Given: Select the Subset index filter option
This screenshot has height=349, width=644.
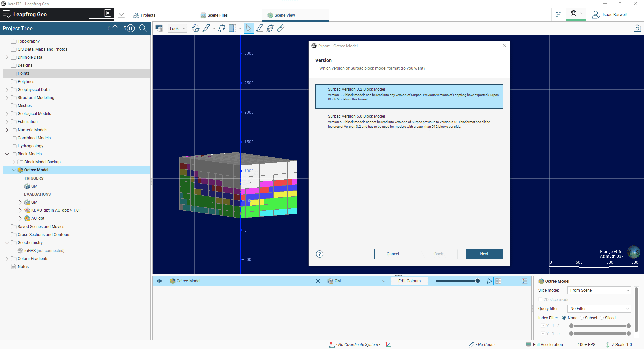Looking at the screenshot, I should click(x=588, y=318).
